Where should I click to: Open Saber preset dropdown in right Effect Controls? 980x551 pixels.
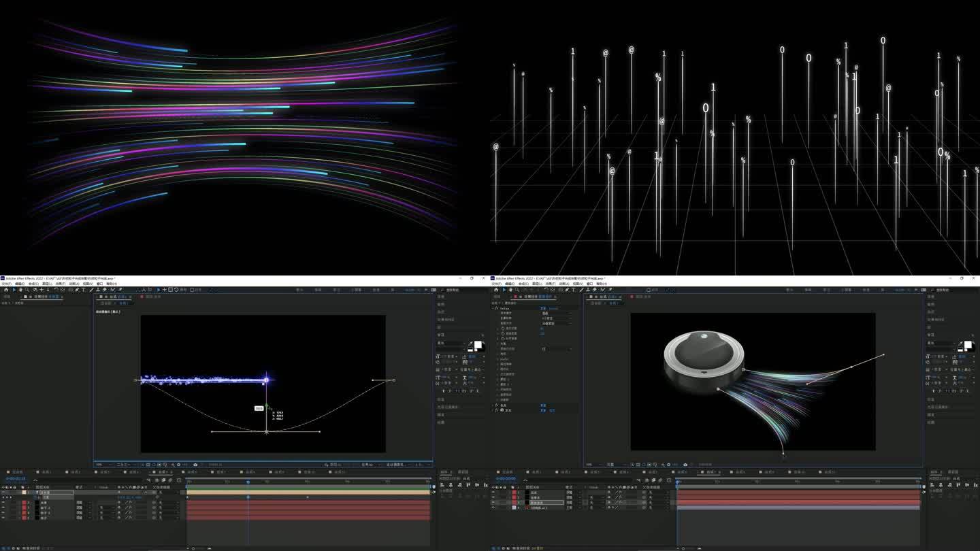(x=557, y=314)
